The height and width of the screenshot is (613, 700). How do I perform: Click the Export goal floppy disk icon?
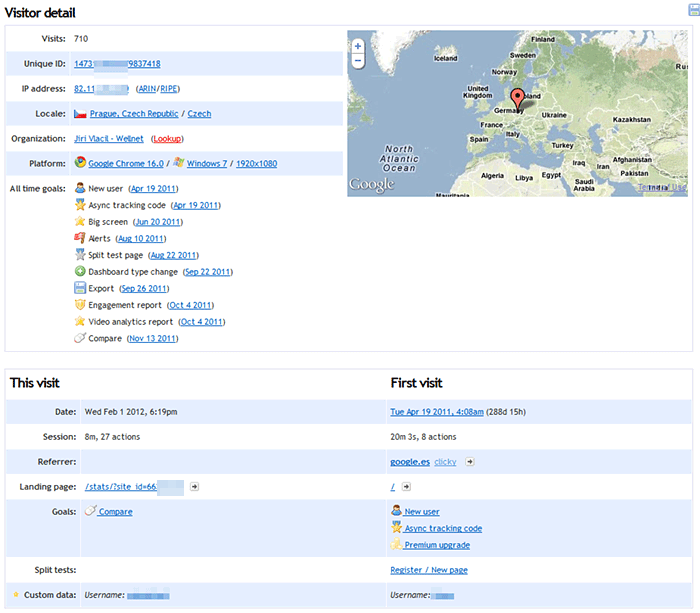(x=80, y=288)
